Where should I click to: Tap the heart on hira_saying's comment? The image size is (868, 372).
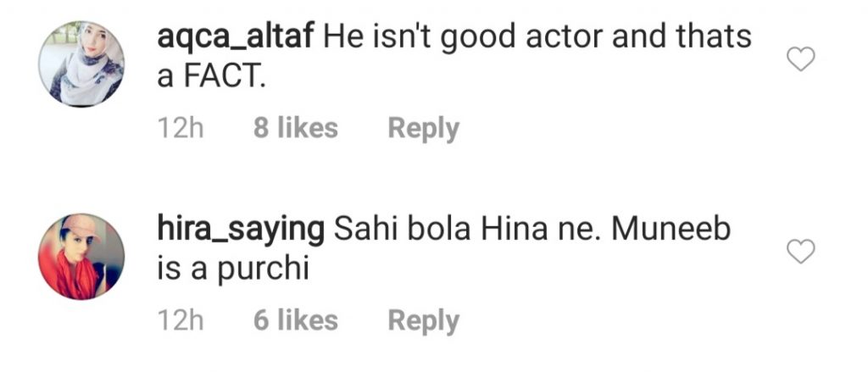[800, 252]
